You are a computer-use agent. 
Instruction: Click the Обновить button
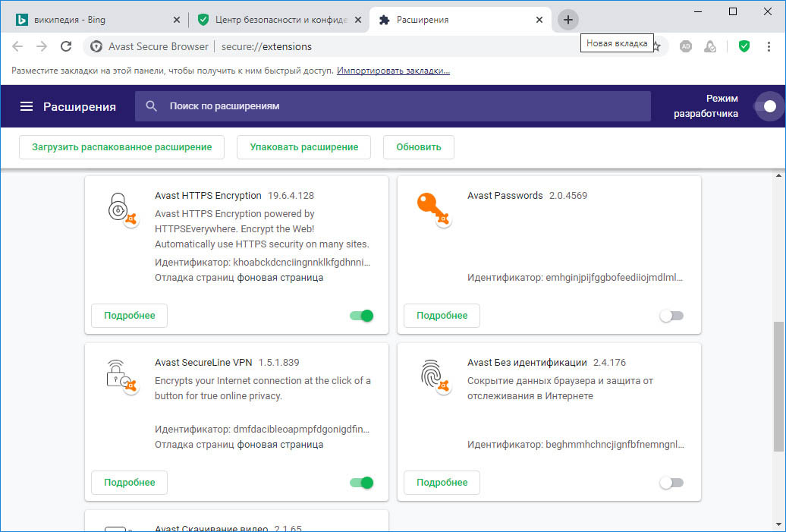point(419,147)
